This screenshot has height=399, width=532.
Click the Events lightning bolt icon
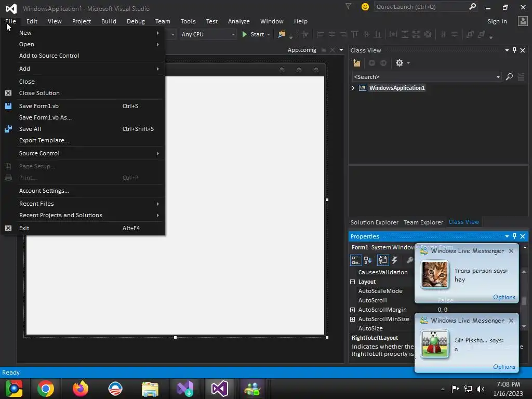[395, 260]
